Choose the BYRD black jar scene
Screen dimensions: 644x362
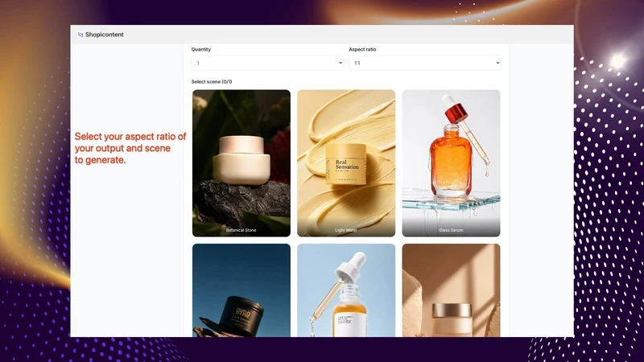click(x=242, y=290)
